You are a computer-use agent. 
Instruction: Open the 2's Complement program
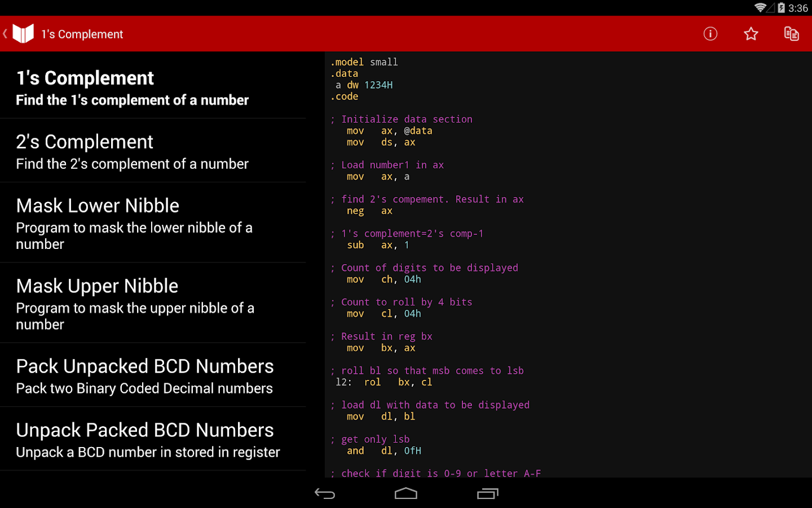[x=153, y=151]
